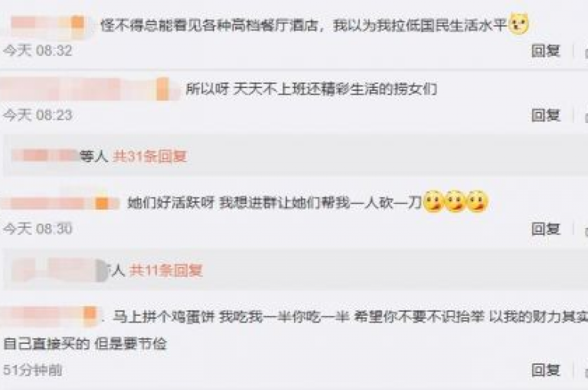Click 回复 on the 51分钟前 comment
Image resolution: width=588 pixels, height=390 pixels.
pyautogui.click(x=546, y=370)
